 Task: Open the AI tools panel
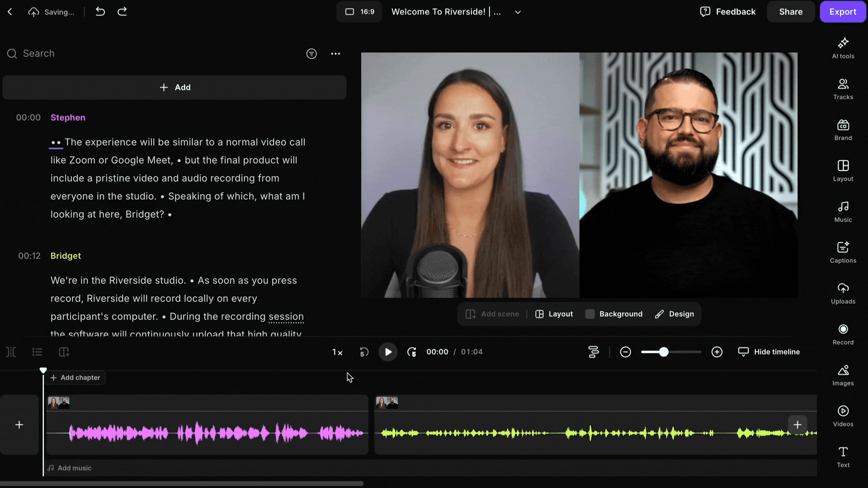click(843, 48)
